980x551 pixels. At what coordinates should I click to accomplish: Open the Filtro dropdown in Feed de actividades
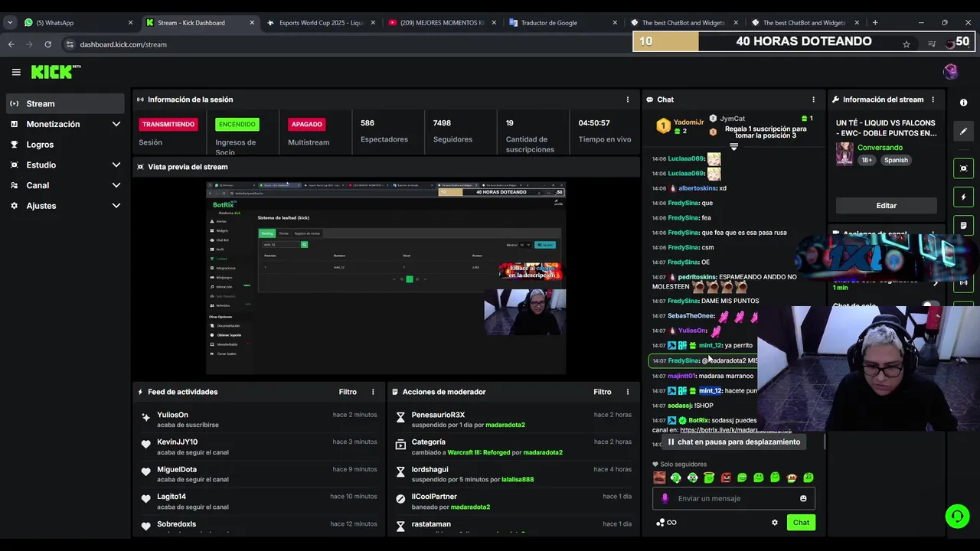point(348,392)
